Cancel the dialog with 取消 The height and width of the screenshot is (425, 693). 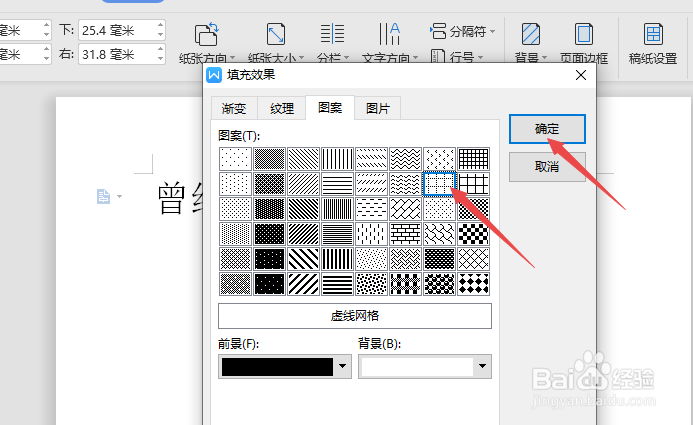547,167
